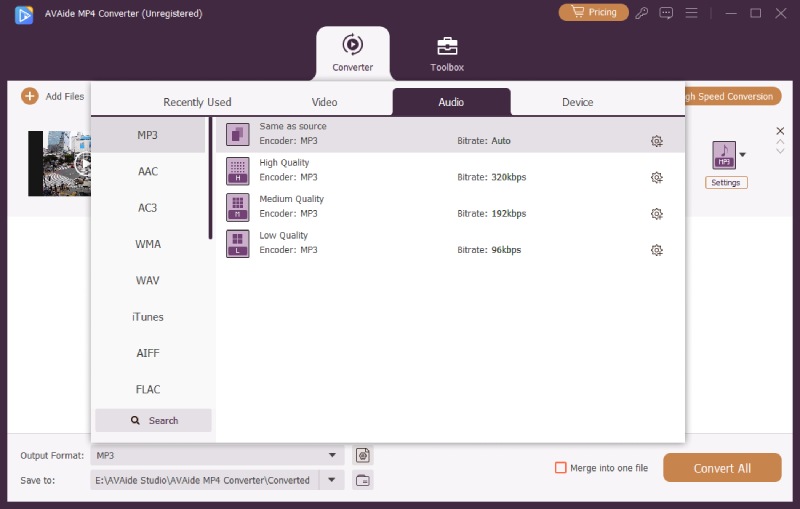This screenshot has height=509, width=800.
Task: Select the Medium Quality preset icon
Action: [x=238, y=207]
